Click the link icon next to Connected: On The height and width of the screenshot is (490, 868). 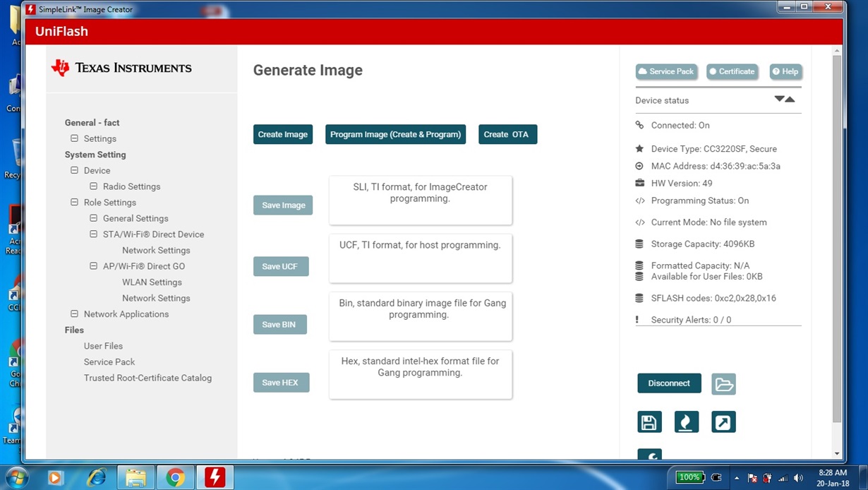(639, 125)
